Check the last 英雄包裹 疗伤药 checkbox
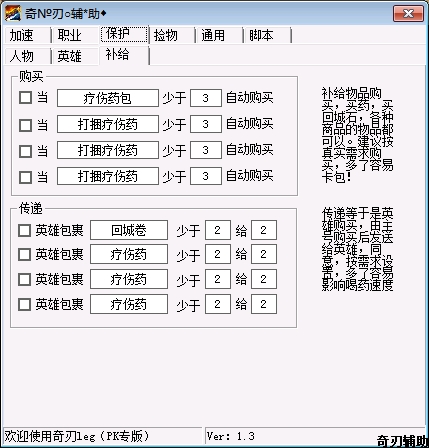Image resolution: width=429 pixels, height=448 pixels. tap(24, 304)
